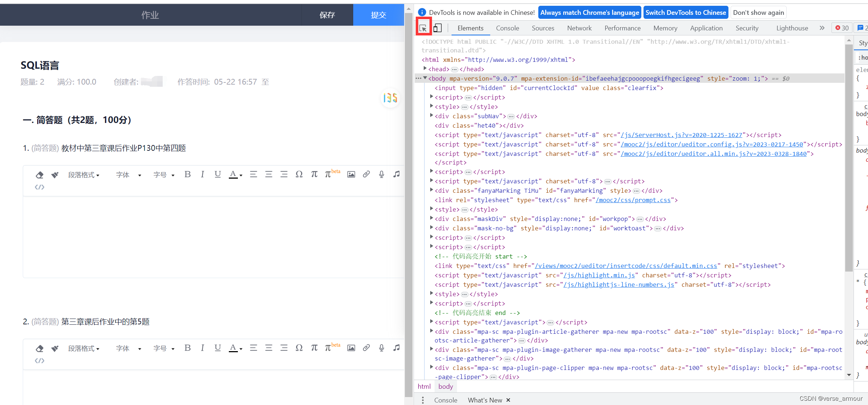
Task: Switch to the Console panel tab
Action: [x=507, y=28]
